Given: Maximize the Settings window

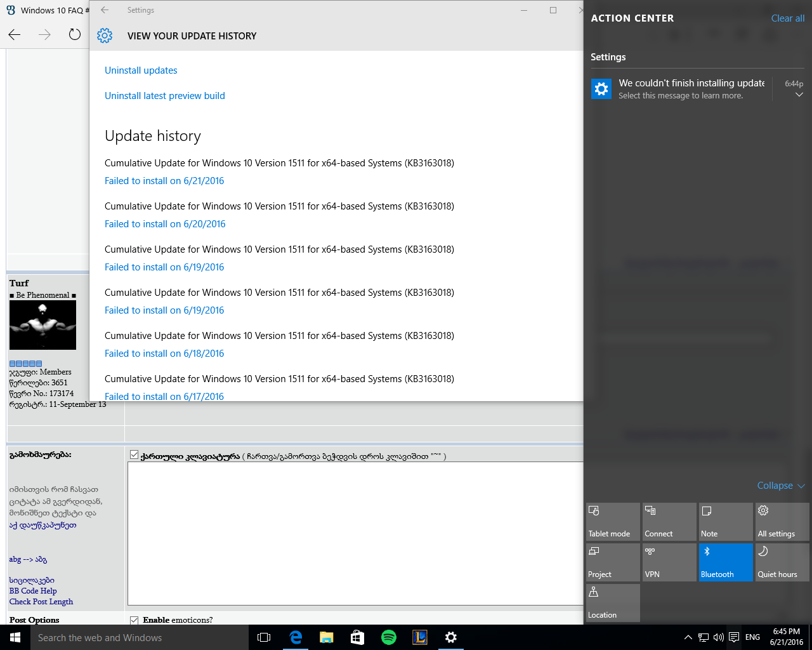Looking at the screenshot, I should pos(553,10).
